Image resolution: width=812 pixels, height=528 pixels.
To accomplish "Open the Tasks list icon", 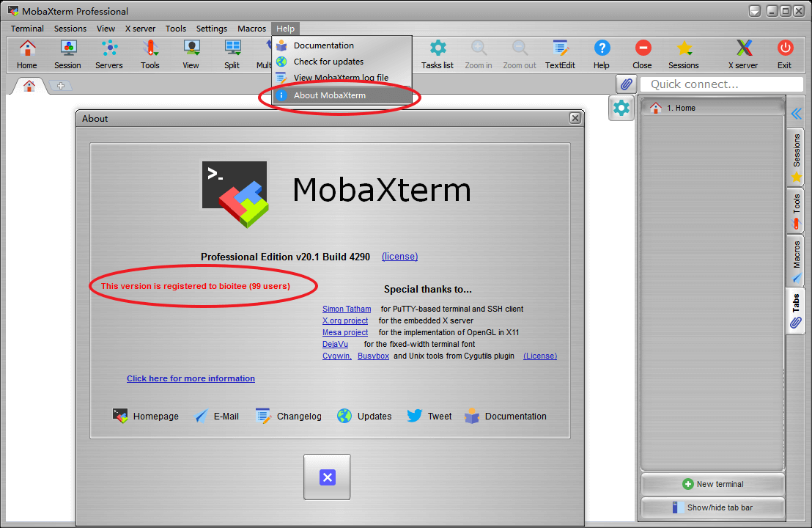I will click(x=438, y=54).
